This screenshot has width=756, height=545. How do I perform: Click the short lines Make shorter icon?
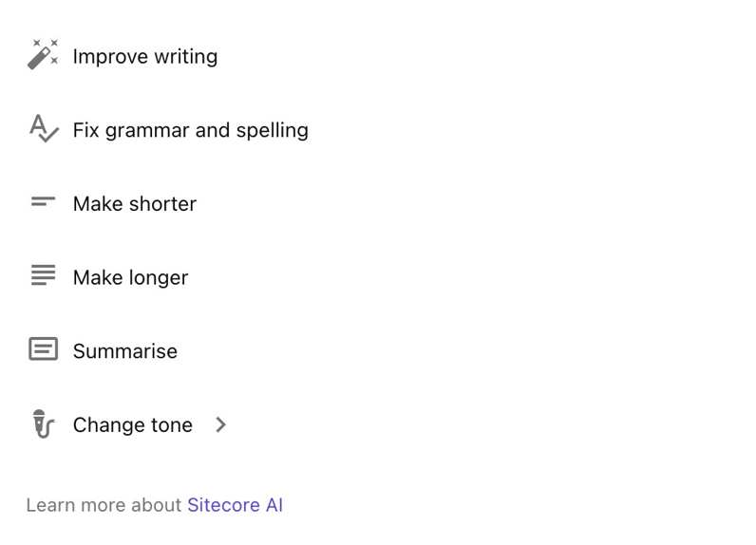[43, 202]
